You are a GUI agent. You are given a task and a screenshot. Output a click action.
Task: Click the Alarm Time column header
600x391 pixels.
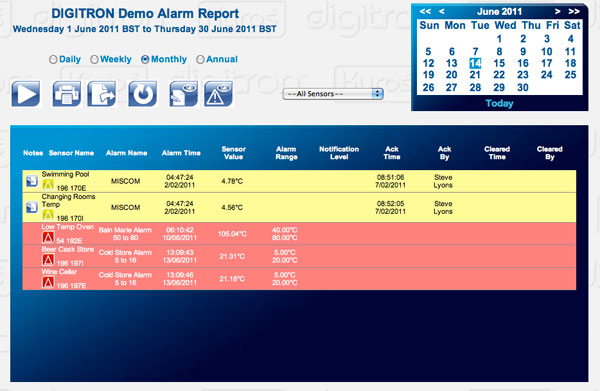coord(181,153)
